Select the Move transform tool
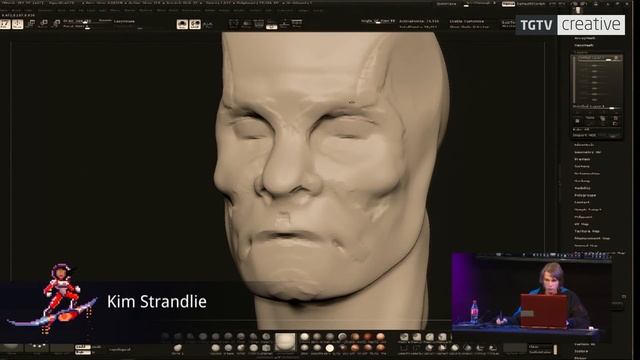This screenshot has height=360, width=640. (31, 24)
